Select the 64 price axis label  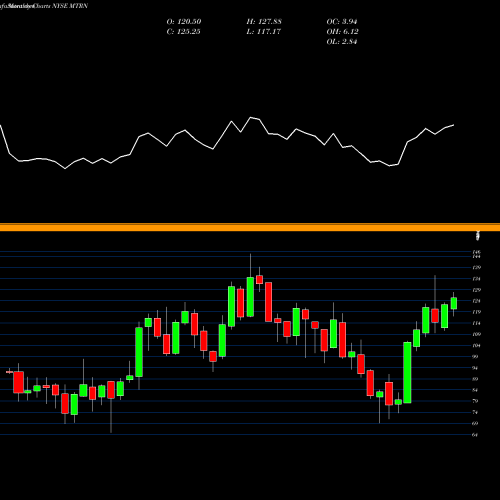pyautogui.click(x=476, y=435)
